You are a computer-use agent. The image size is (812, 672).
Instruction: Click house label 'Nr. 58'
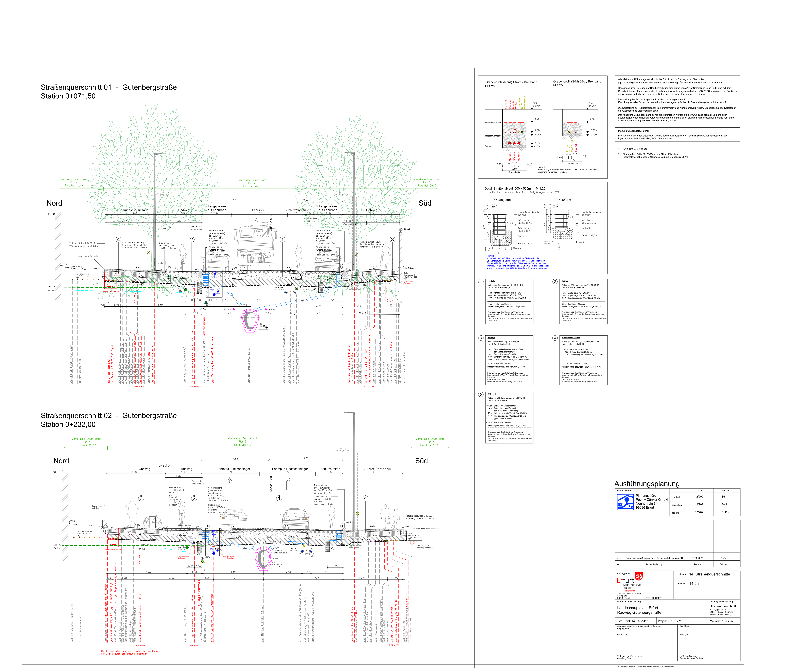(x=51, y=214)
